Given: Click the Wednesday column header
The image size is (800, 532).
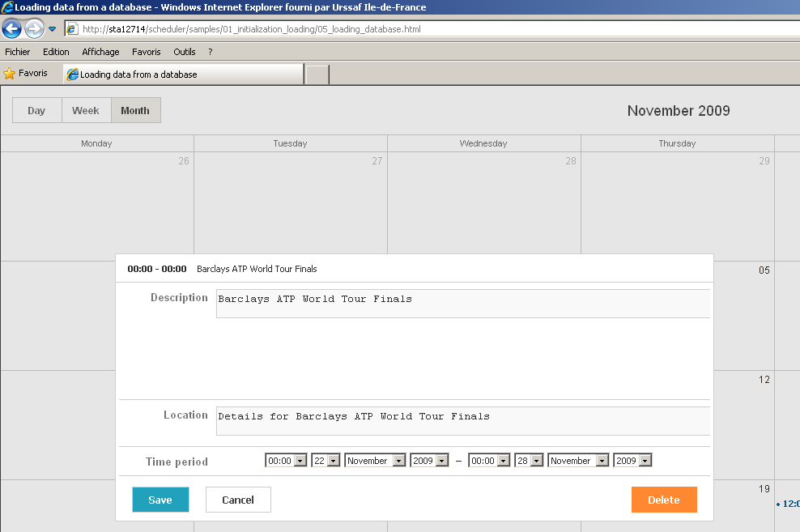Looking at the screenshot, I should tap(483, 143).
